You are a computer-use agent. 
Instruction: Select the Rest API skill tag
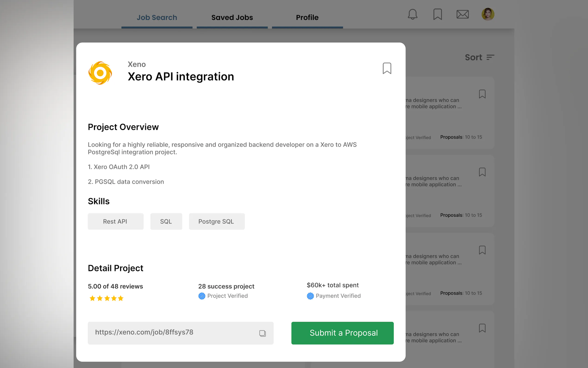[116, 222]
